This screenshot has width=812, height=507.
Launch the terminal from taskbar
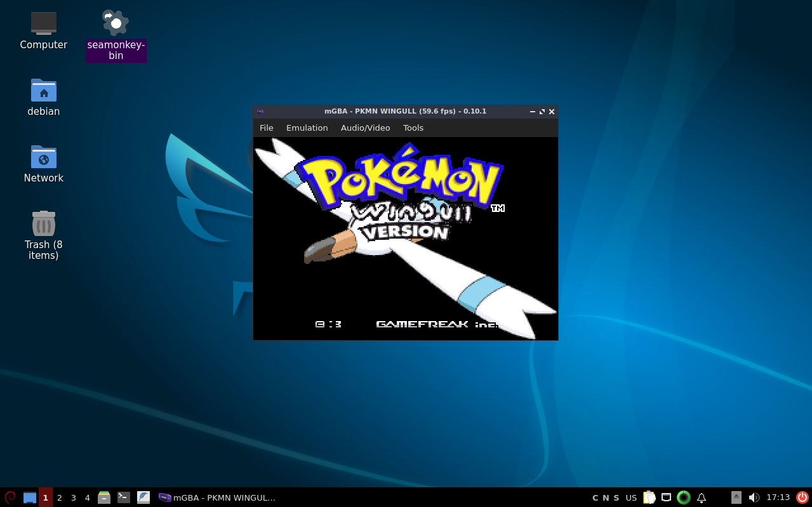pos(124,497)
